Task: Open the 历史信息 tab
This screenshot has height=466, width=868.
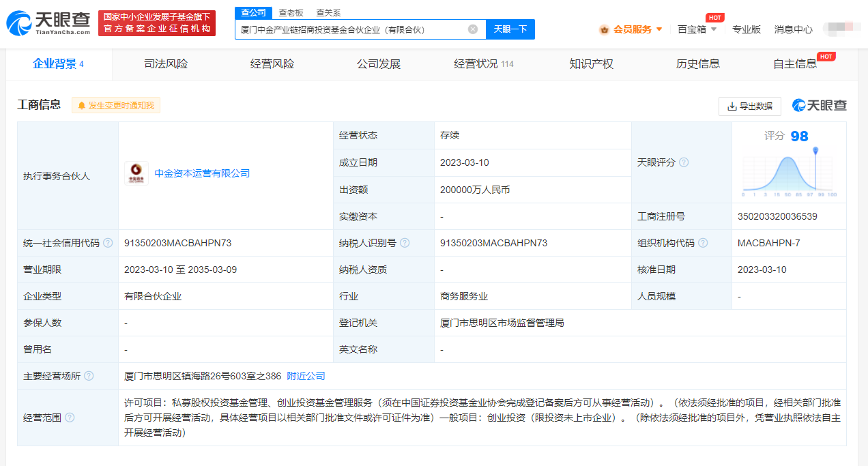Action: pyautogui.click(x=698, y=64)
